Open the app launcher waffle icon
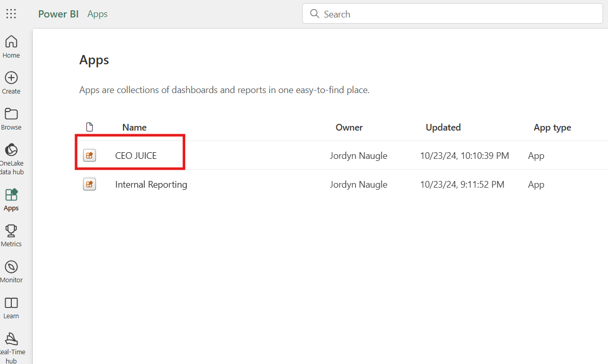Screen dimensions: 608x364 click(x=11, y=14)
